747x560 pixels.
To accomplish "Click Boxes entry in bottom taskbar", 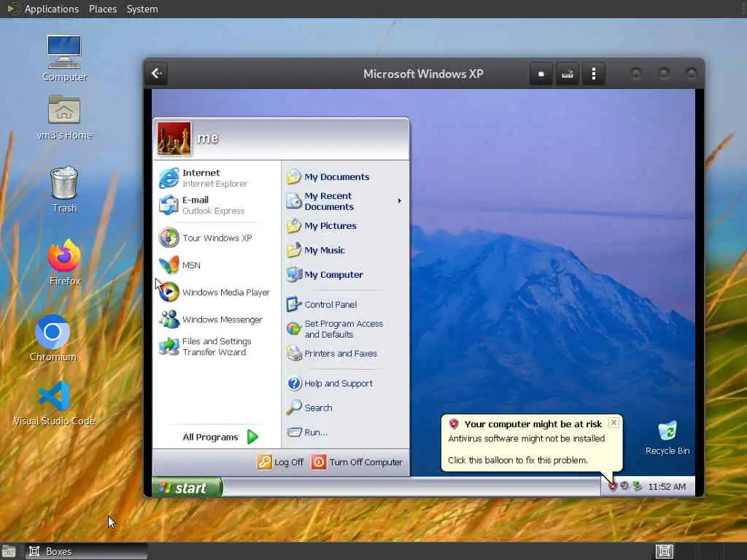I will click(86, 551).
